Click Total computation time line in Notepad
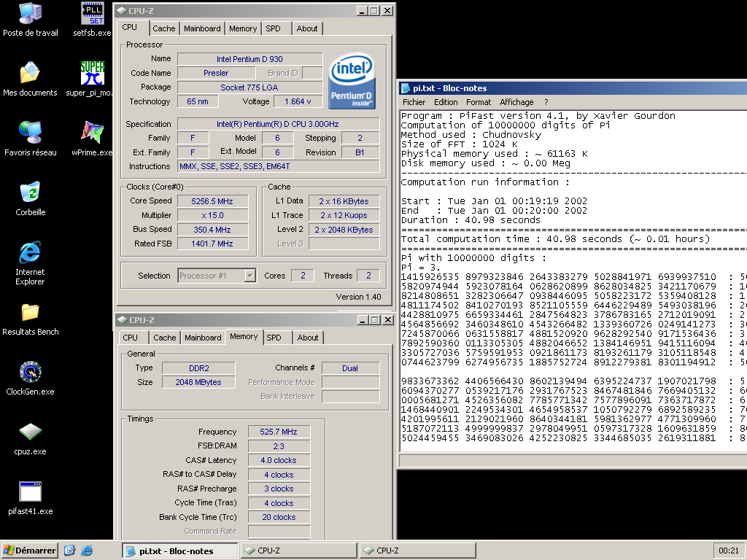The width and height of the screenshot is (747, 560). tap(555, 239)
